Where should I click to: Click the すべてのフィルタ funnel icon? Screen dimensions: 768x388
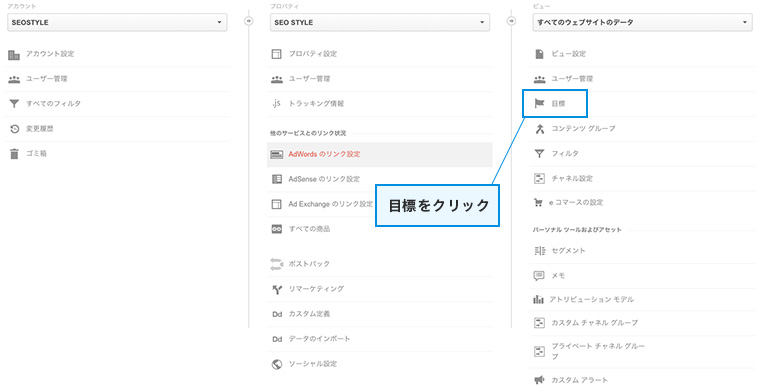(x=14, y=104)
